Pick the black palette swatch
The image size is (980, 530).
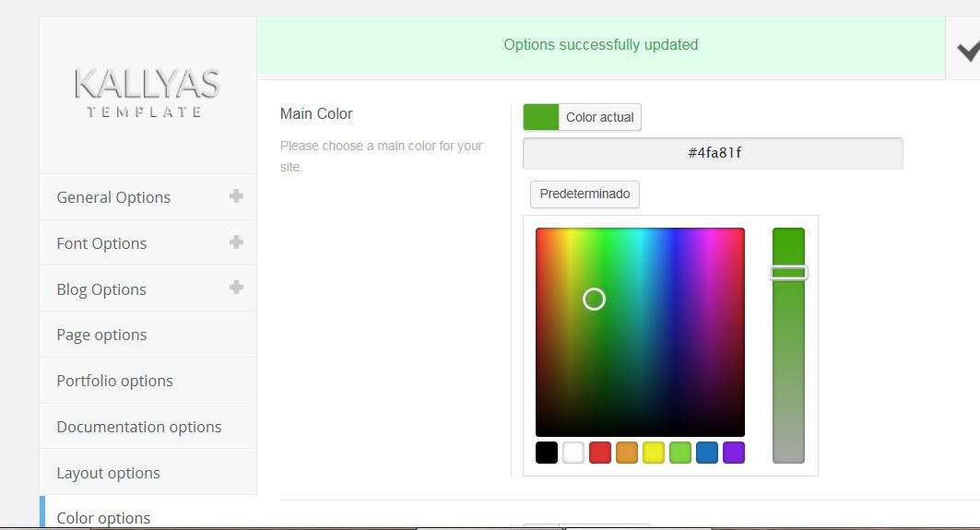(547, 453)
